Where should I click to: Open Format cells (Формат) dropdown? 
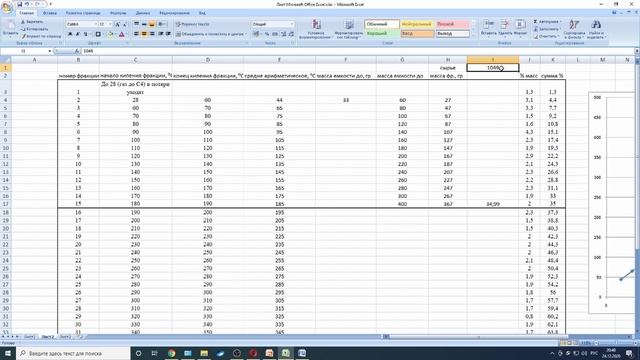click(520, 29)
